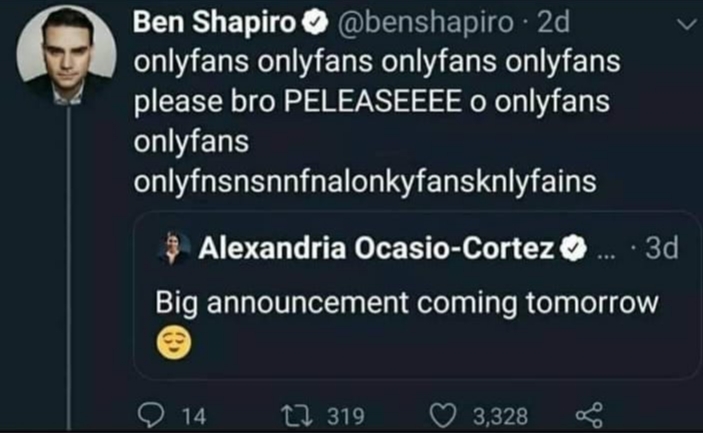Image resolution: width=703 pixels, height=433 pixels.
Task: Click Alexandria Ocasio-Cortez's verified badge
Action: (573, 249)
